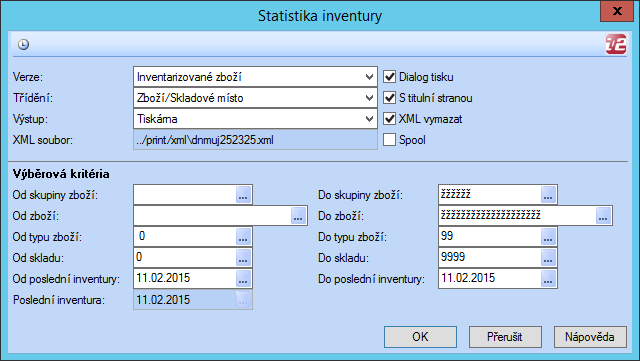Screen dimensions: 640x361
Task: Open lookup for Od typu zboží
Action: pos(243,237)
